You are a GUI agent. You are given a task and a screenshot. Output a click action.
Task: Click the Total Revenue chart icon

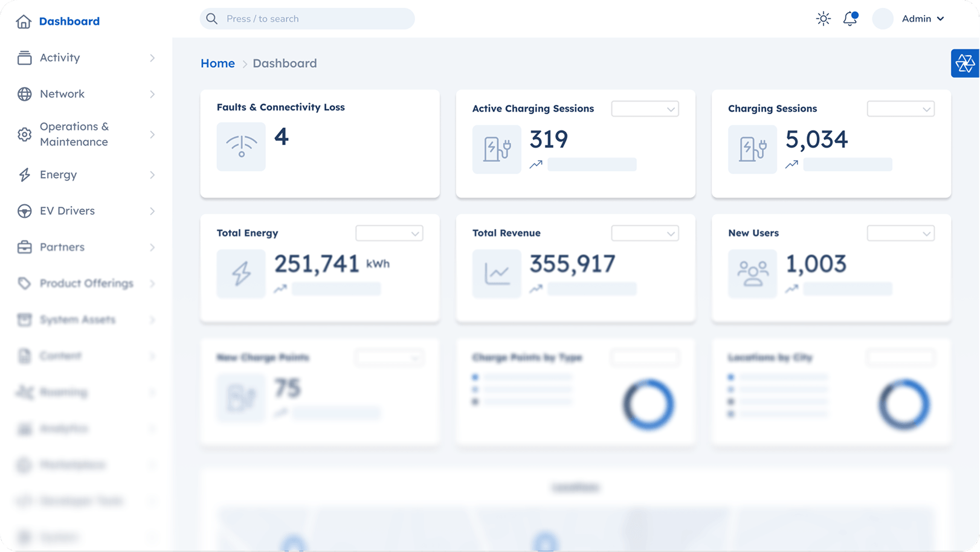point(497,274)
